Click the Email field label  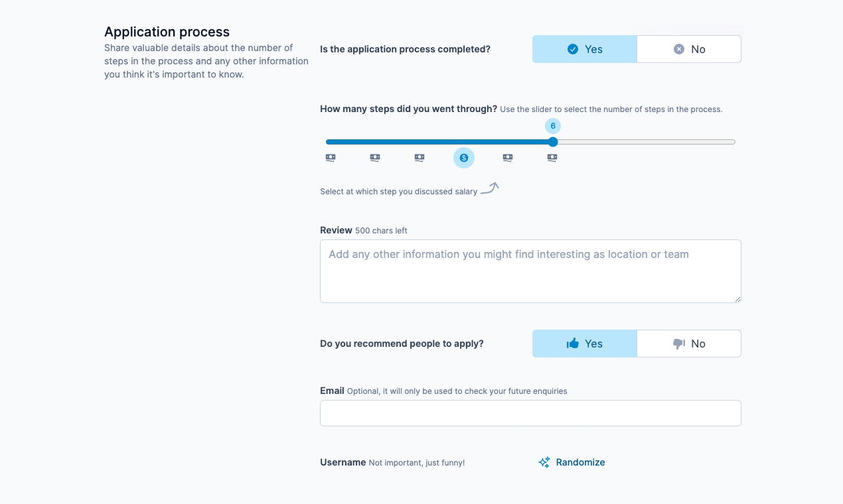coord(332,391)
